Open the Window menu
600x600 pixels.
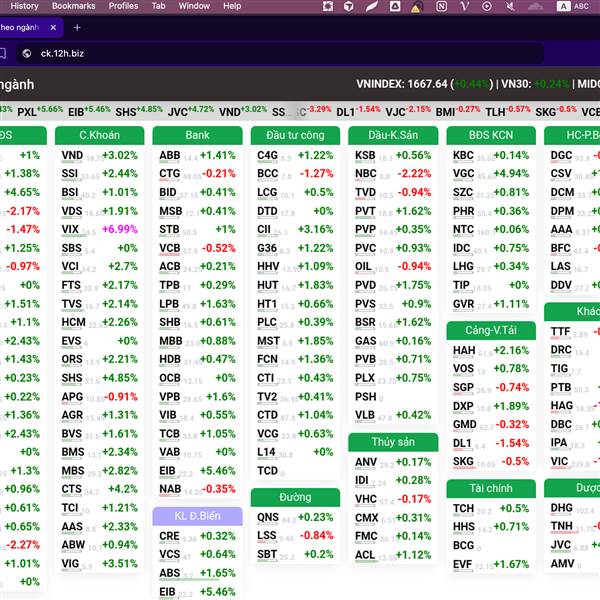pos(194,6)
